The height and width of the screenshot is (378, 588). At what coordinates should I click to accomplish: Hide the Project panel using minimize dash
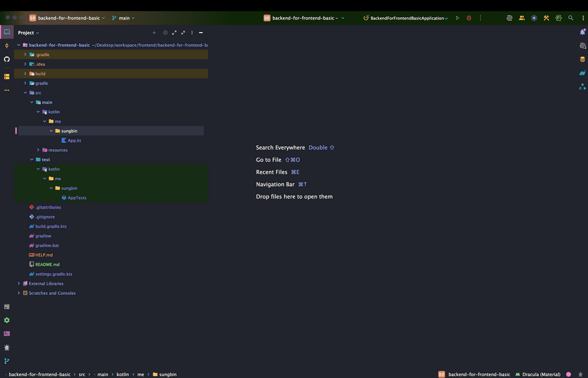pos(200,33)
